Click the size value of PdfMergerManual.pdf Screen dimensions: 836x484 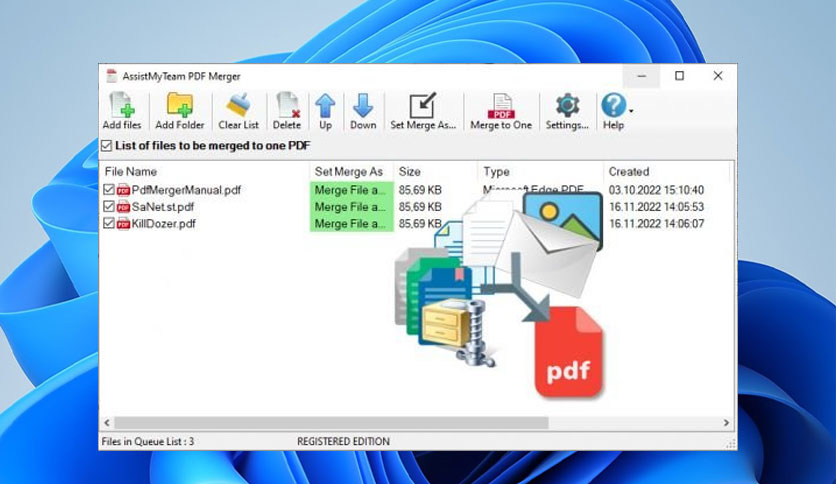420,190
